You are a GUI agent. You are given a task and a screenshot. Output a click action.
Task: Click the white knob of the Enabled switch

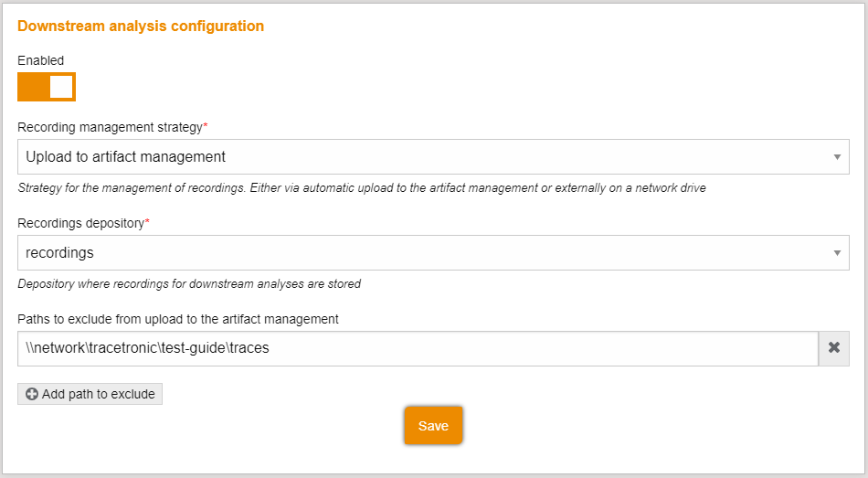[61, 87]
